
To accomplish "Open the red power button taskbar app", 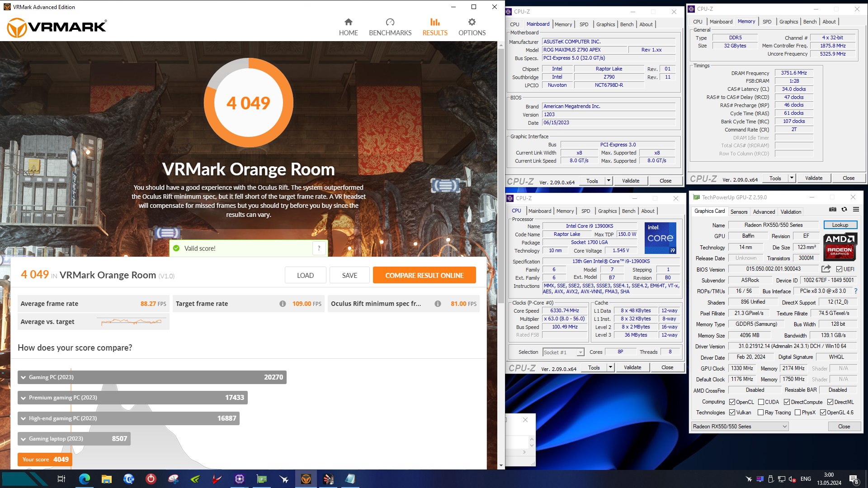I will (x=151, y=479).
